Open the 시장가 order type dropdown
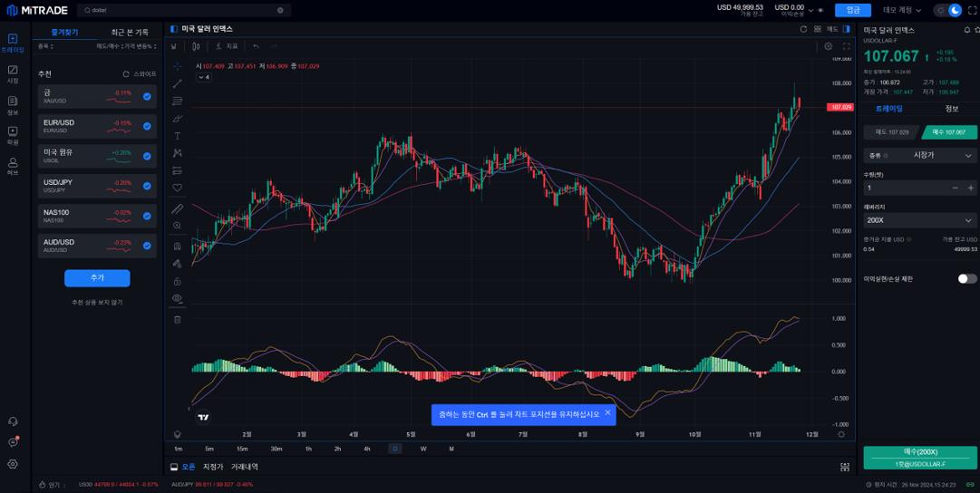 (919, 155)
